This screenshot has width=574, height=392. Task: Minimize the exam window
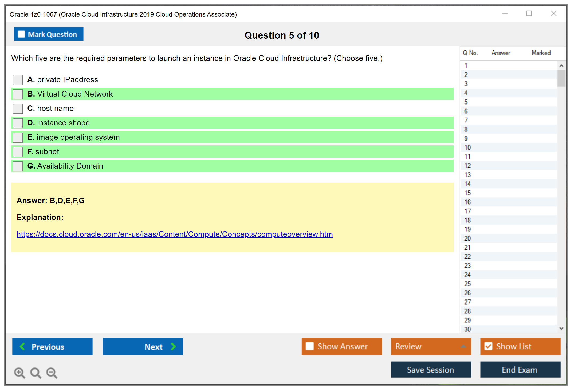tap(505, 14)
